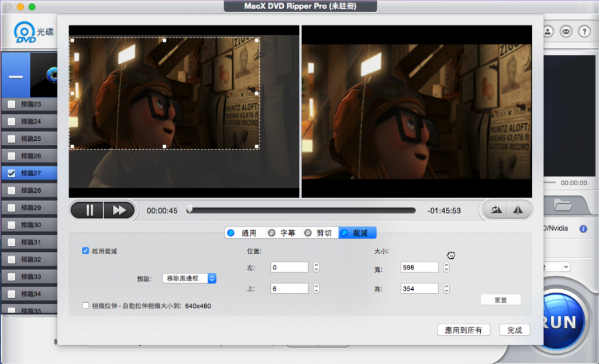Open the user account icon

pos(548,32)
